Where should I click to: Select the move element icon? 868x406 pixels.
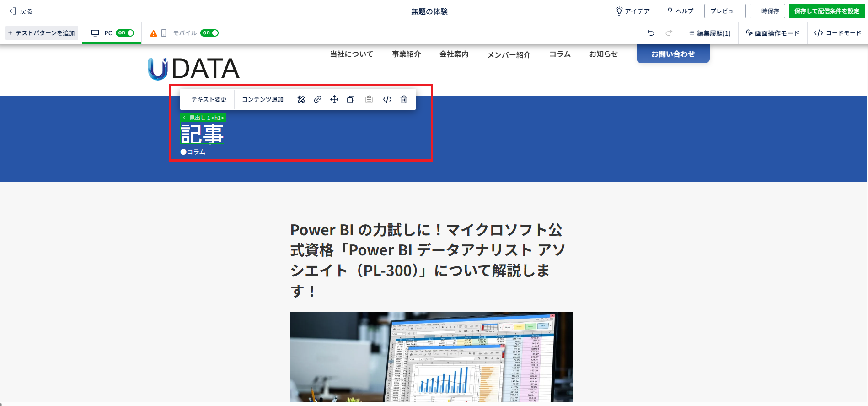coord(334,99)
